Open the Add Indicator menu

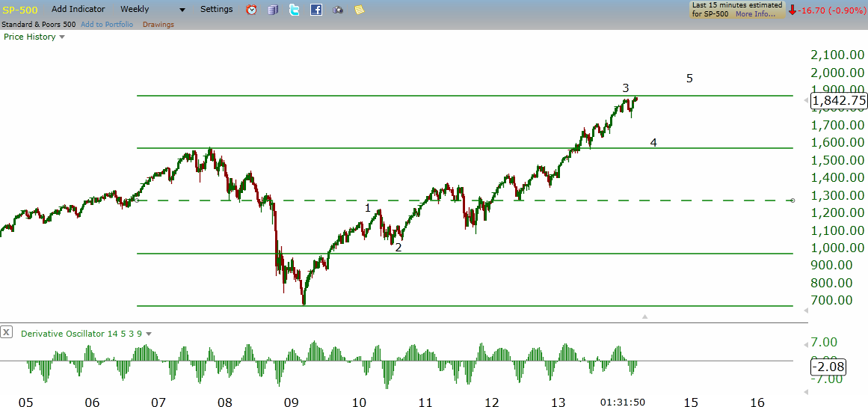(x=78, y=10)
